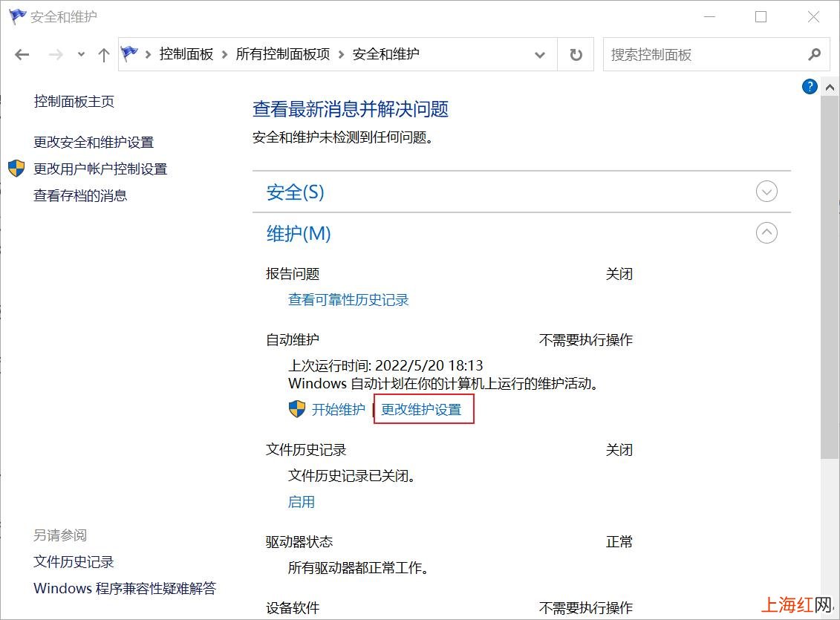Click the 文件历史记录已关闭 text

point(352,475)
